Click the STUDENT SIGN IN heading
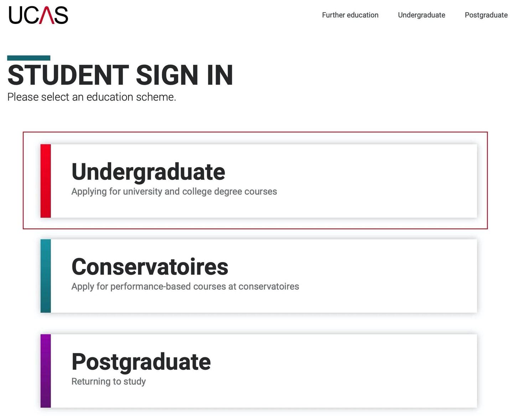Screen dimensions: 513x420 120,75
